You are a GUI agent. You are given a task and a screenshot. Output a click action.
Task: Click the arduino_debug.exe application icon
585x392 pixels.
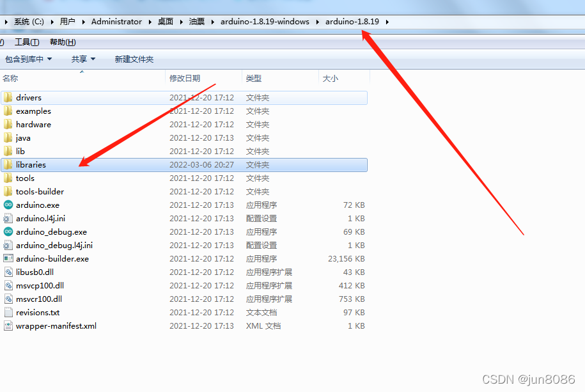8,232
